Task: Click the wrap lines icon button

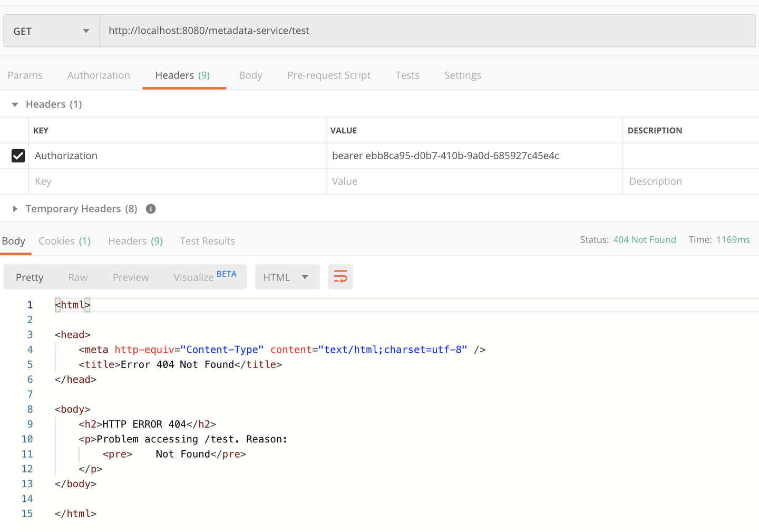Action: click(340, 277)
